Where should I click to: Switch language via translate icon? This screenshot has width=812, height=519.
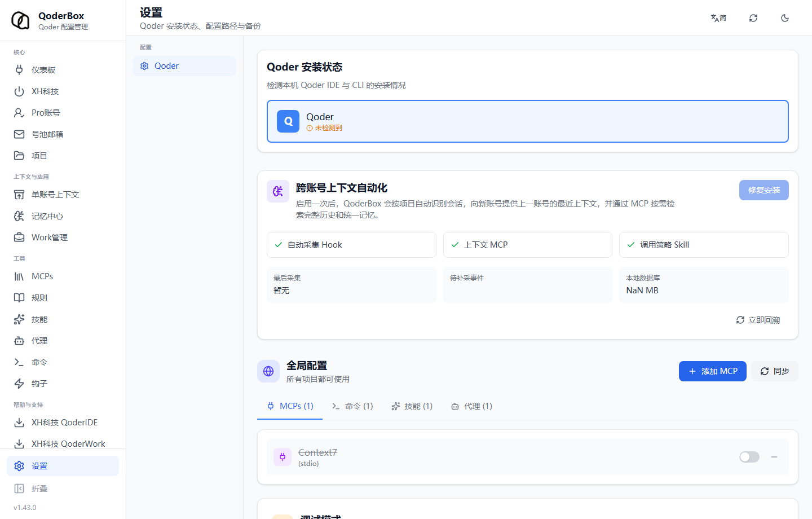(x=718, y=18)
